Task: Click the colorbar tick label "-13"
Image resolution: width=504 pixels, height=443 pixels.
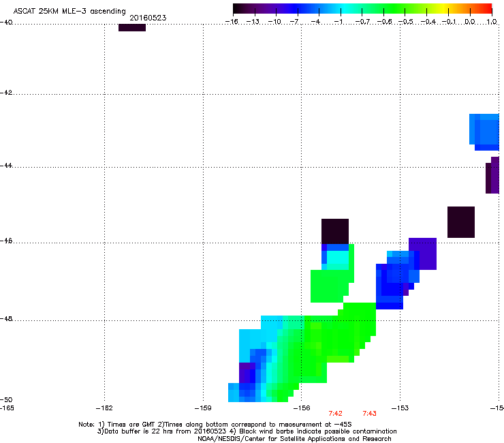Action: (253, 22)
